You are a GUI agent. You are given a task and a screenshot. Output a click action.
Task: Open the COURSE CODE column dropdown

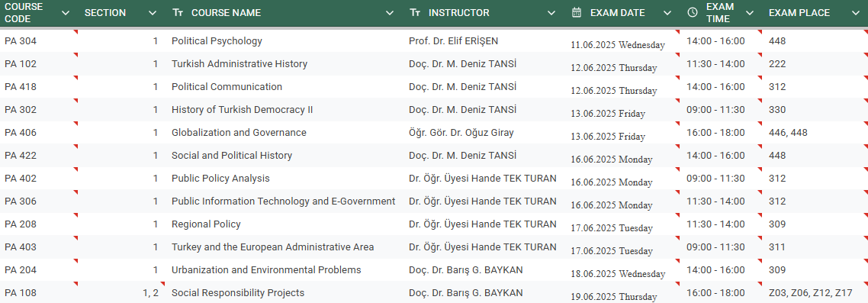tap(66, 13)
